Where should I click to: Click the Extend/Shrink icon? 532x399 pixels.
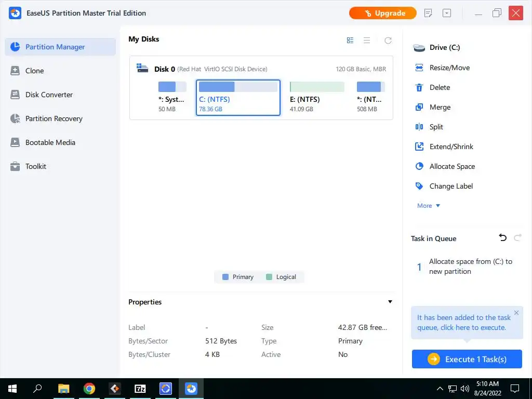click(x=419, y=147)
